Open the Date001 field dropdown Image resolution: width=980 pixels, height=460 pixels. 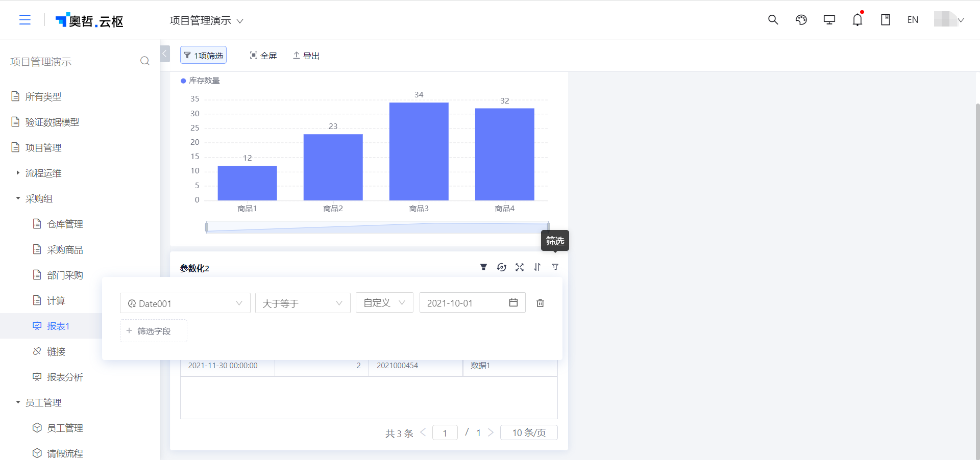click(x=185, y=303)
